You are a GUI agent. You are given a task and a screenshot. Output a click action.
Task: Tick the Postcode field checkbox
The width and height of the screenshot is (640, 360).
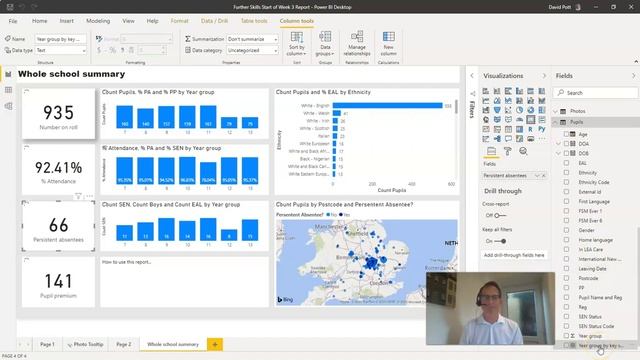point(566,278)
